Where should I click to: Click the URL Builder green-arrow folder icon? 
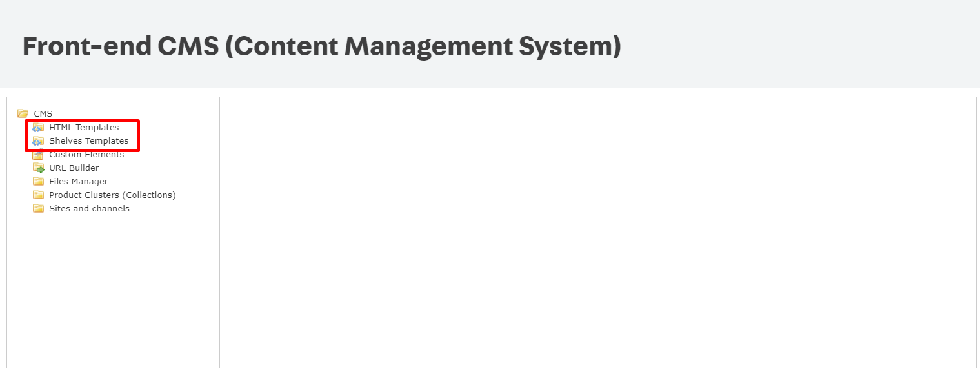(39, 168)
